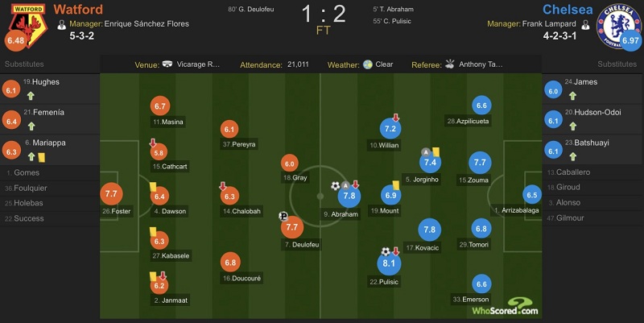Click Mariappa's yellow card icon

(42, 157)
